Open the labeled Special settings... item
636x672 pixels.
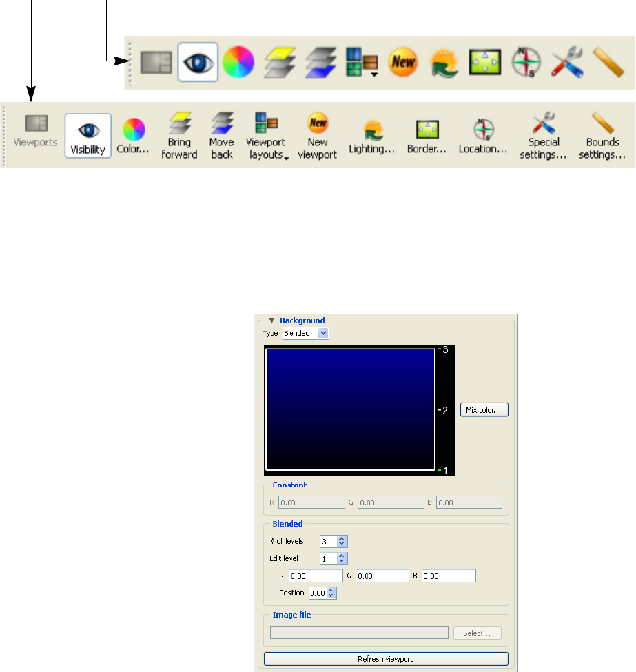[x=544, y=135]
